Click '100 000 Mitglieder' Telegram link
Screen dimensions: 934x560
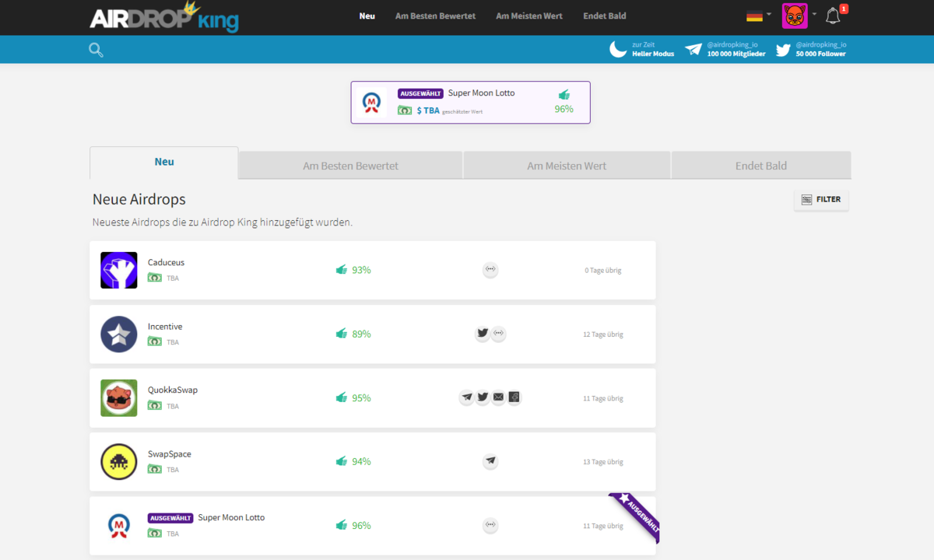point(736,54)
